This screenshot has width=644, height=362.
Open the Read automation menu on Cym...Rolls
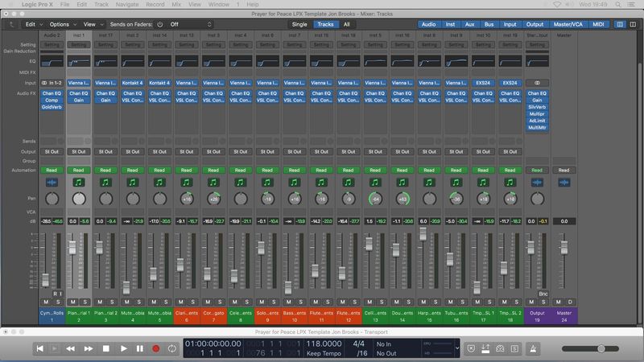click(x=52, y=171)
